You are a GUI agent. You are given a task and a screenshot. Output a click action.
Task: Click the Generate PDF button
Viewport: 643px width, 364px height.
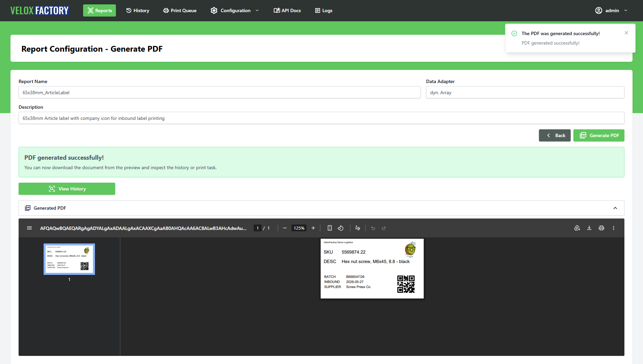(599, 135)
